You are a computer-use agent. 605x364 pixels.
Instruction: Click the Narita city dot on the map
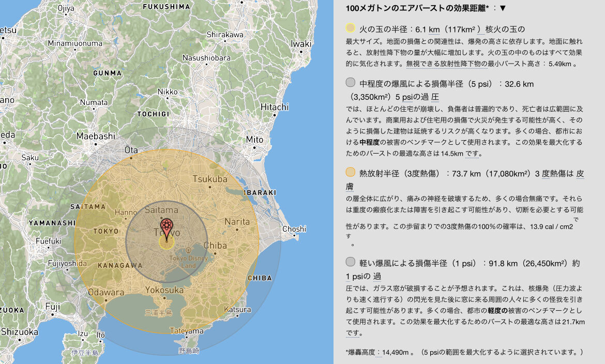coord(237,229)
